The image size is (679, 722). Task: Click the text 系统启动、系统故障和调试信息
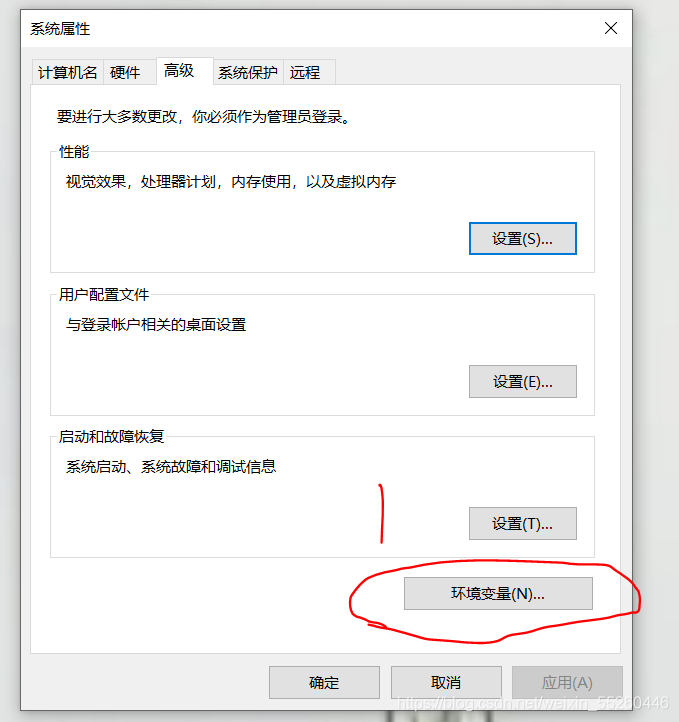click(171, 466)
